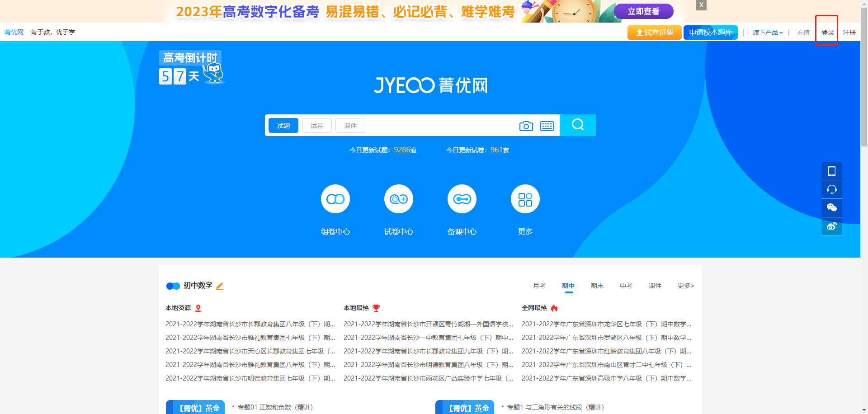The height and width of the screenshot is (414, 868).
Task: Click the Weibo icon in side panel
Action: tap(831, 226)
